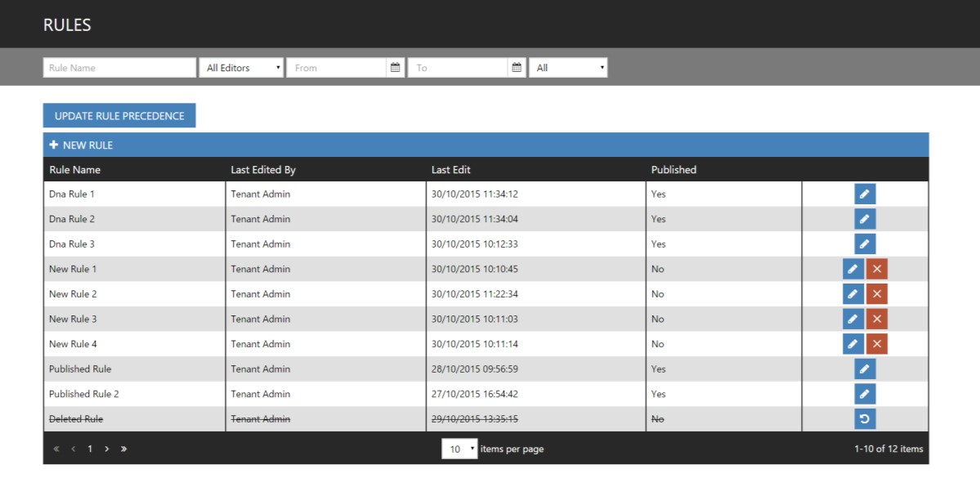Edit Published Rule 2 via pencil icon
Image resolution: width=980 pixels, height=496 pixels.
point(865,394)
